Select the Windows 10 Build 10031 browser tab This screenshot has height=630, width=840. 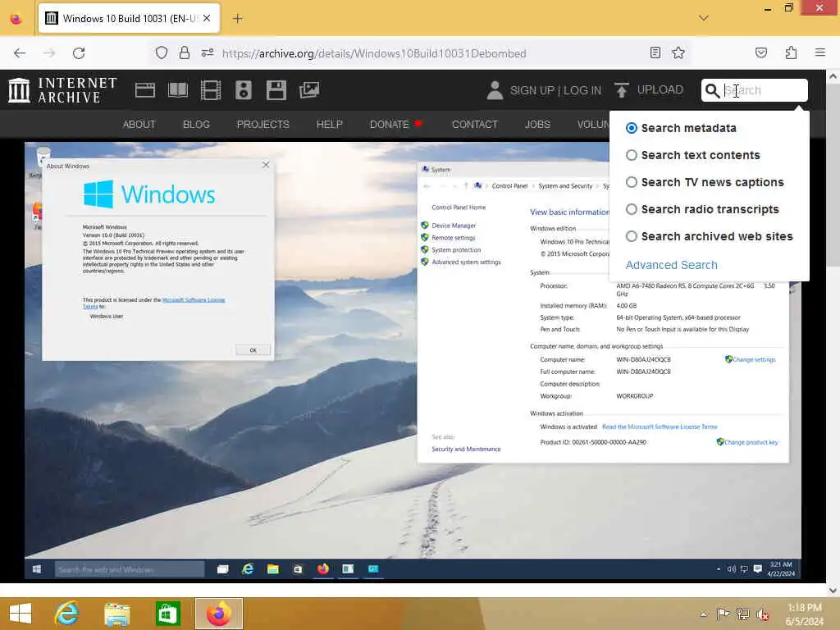tap(129, 18)
